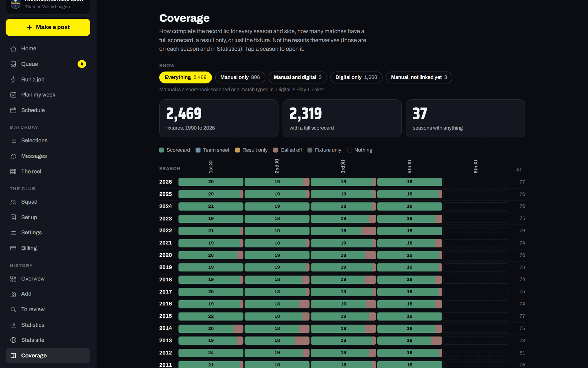588x368 pixels.
Task: Click the Coverage book icon
Action: [13, 355]
